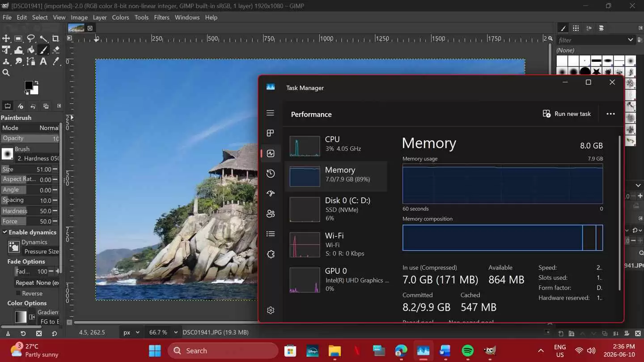
Task: Open the paint Mode dropdown
Action: [x=30, y=128]
